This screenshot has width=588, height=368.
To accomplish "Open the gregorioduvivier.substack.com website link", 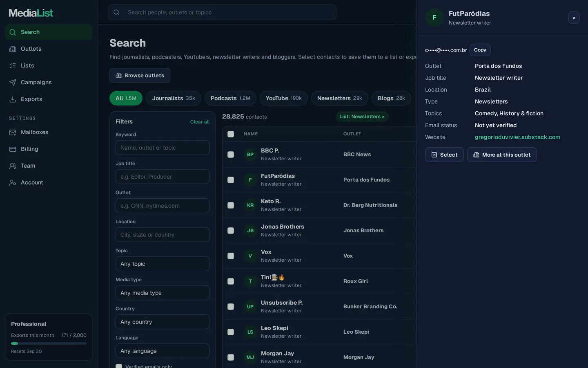I will 517,137.
